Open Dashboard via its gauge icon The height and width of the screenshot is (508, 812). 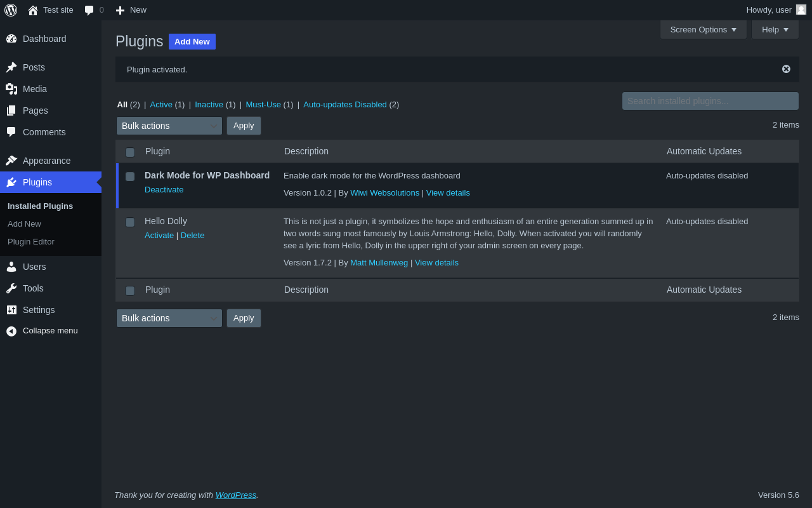tap(11, 39)
